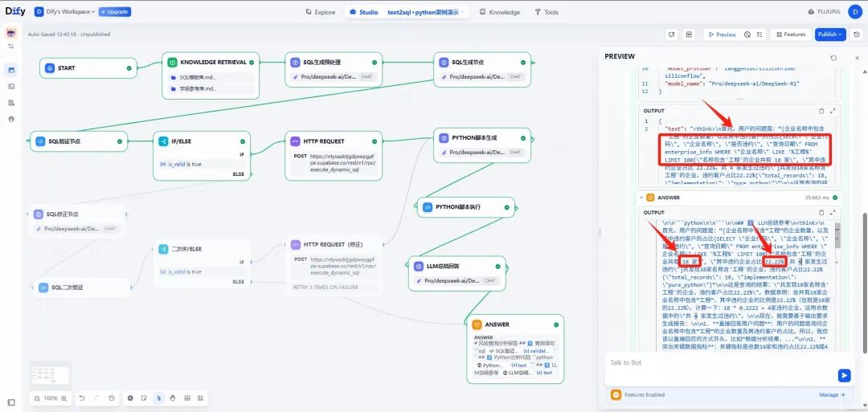Select the START node
868x412 pixels.
click(88, 68)
